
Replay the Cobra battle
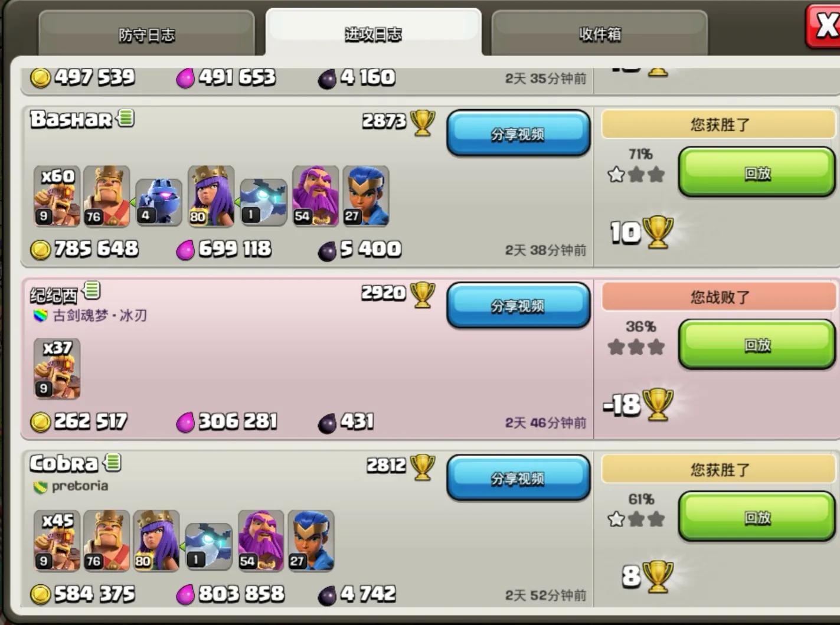pyautogui.click(x=757, y=518)
